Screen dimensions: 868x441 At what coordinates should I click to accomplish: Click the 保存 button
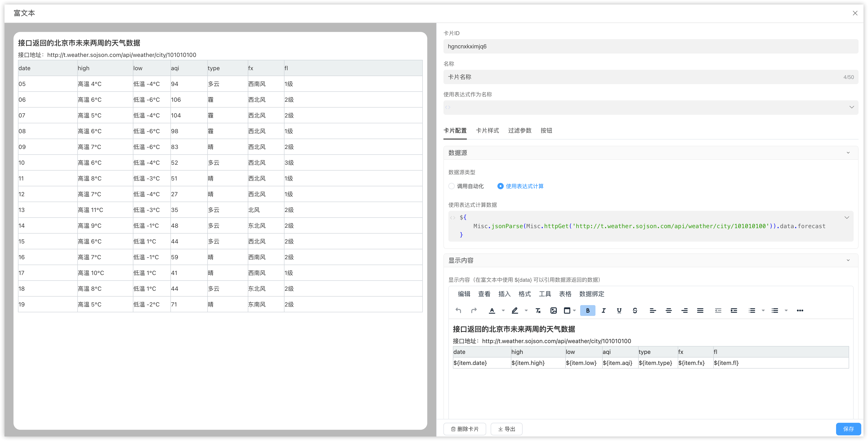[848, 429]
